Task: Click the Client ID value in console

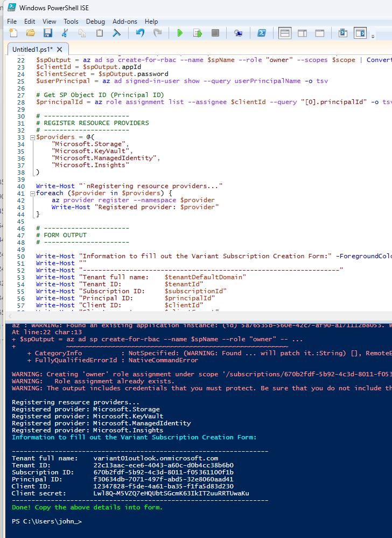Action: [x=164, y=487]
